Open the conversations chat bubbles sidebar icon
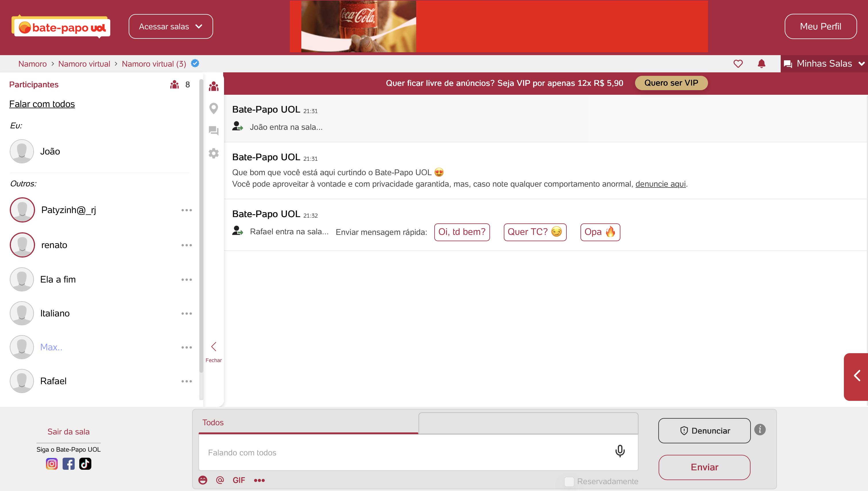Viewport: 868px width, 491px height. (x=213, y=131)
